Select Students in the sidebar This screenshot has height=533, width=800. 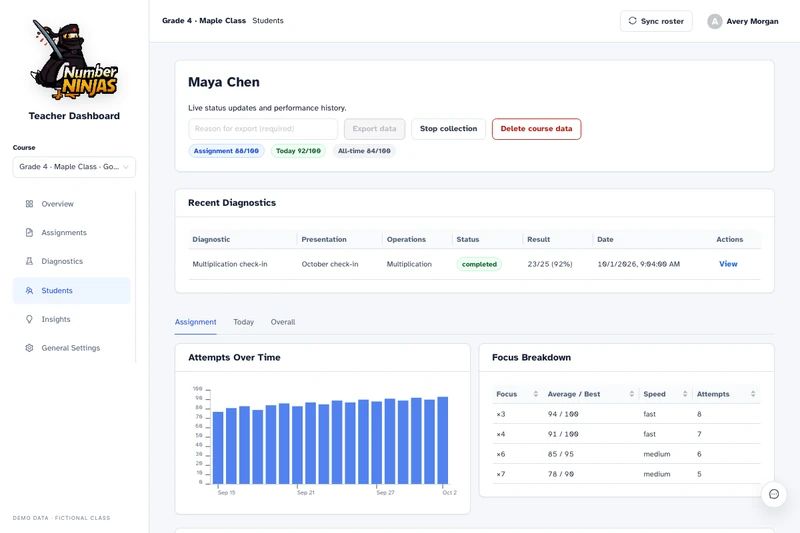[x=71, y=291]
